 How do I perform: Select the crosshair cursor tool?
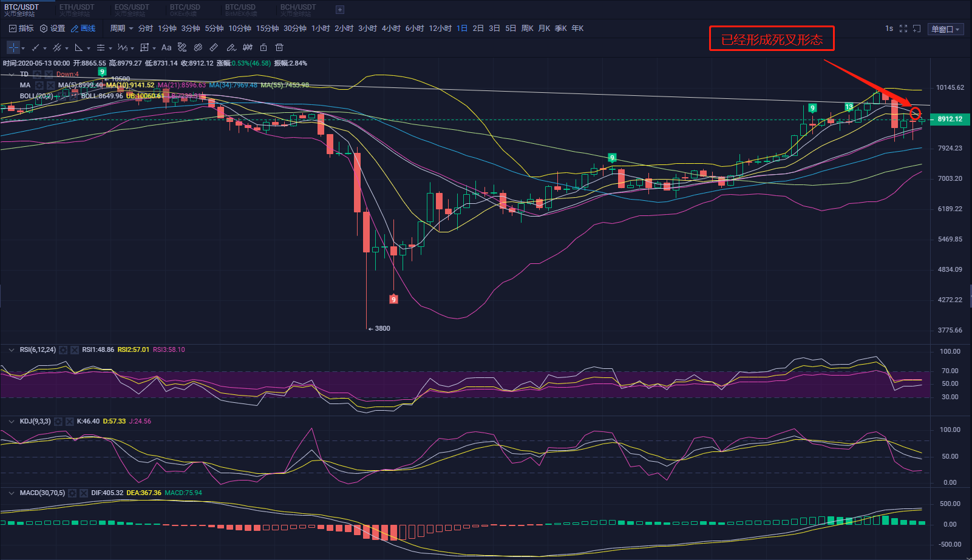[13, 47]
